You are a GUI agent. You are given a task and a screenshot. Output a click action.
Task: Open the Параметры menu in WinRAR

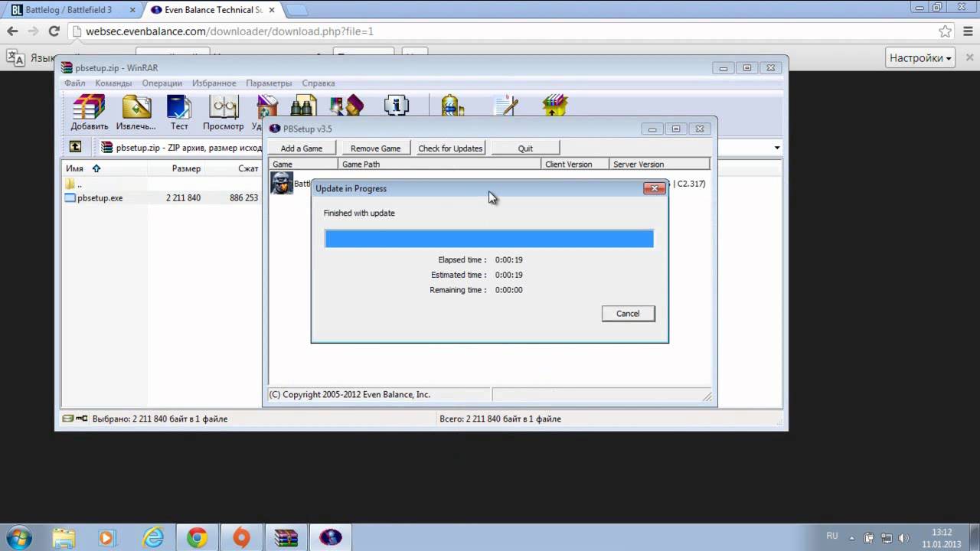coord(269,83)
